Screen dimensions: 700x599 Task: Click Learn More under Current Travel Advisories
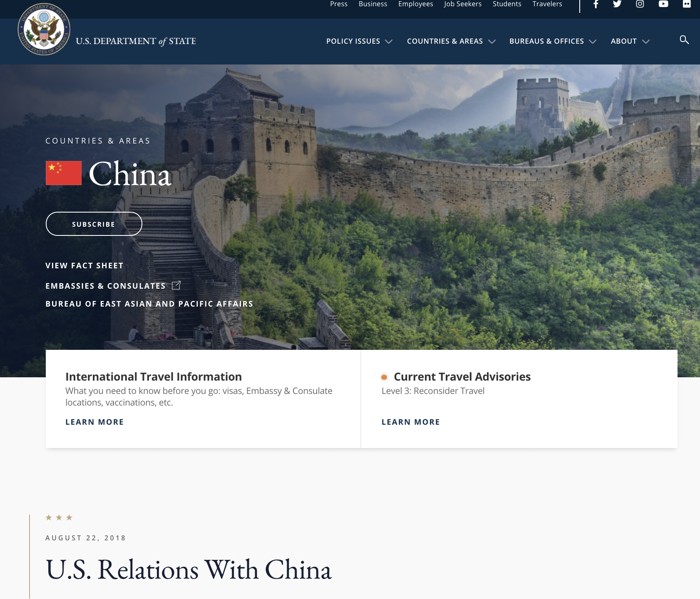(x=411, y=422)
